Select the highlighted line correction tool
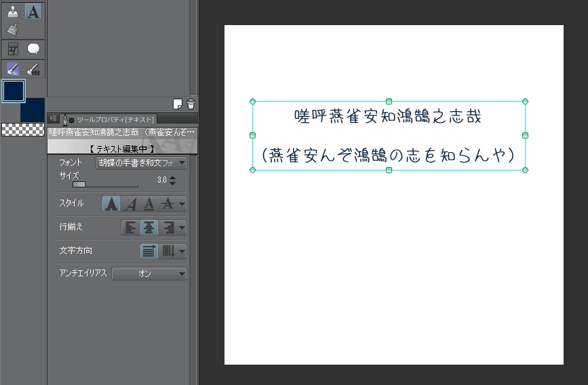Viewport: 588px width, 385px height. [x=13, y=69]
